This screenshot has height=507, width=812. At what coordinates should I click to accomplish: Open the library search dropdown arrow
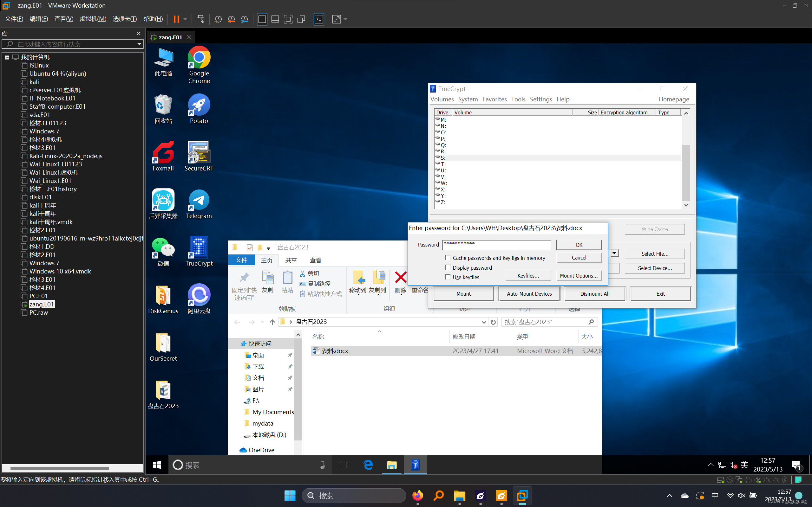139,44
